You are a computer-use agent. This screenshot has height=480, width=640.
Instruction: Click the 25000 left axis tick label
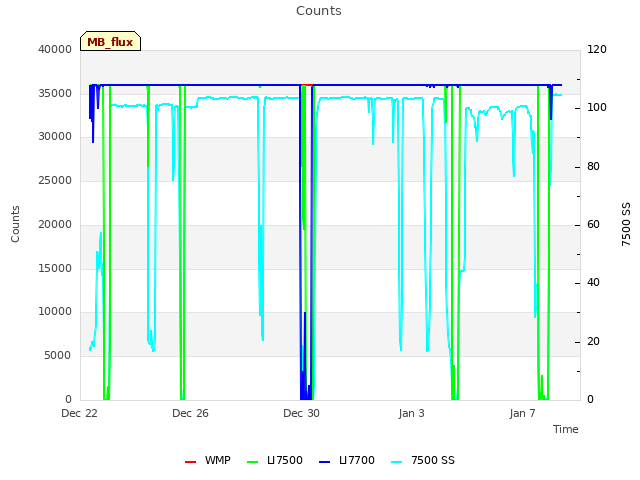(x=55, y=180)
